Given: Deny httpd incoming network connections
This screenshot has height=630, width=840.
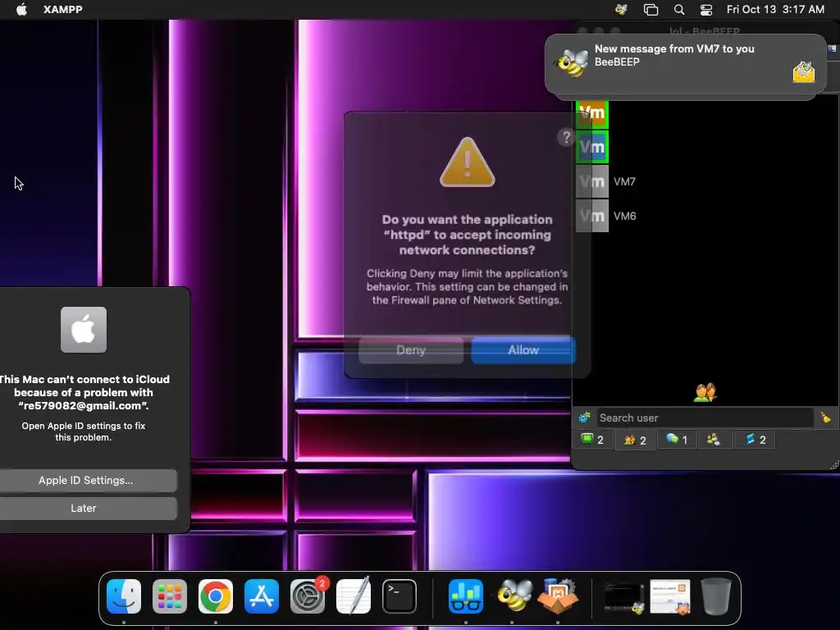Looking at the screenshot, I should [411, 349].
